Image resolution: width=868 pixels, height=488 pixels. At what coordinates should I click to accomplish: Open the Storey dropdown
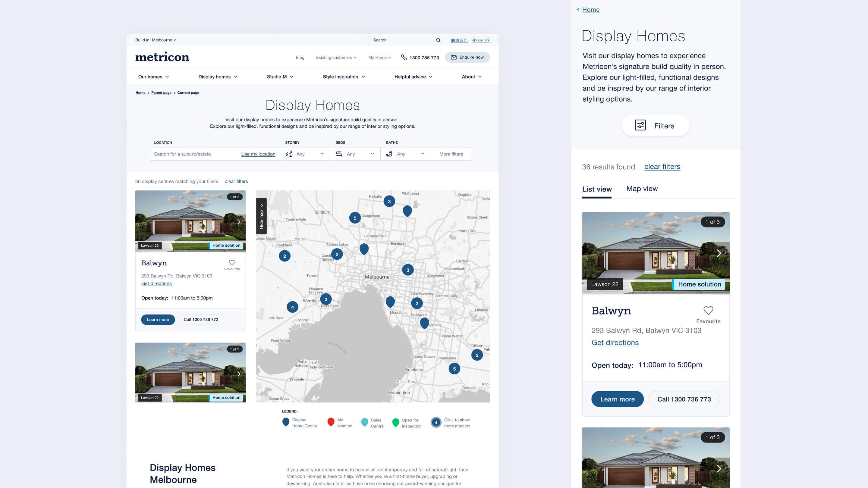[x=305, y=154]
